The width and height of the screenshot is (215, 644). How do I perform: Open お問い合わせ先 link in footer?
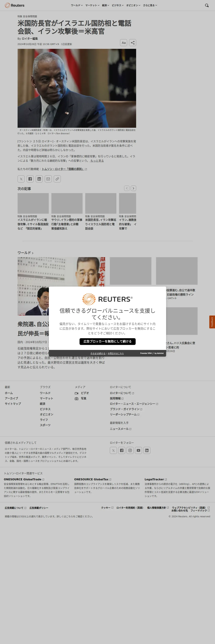tap(180, 510)
